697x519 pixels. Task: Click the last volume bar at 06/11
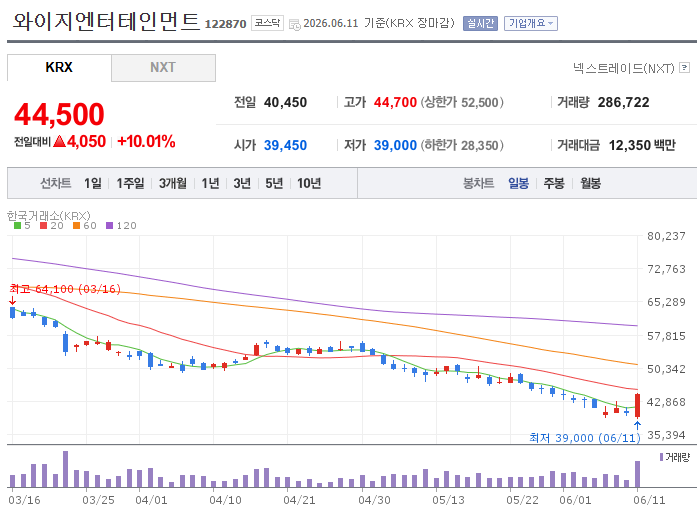click(x=637, y=474)
